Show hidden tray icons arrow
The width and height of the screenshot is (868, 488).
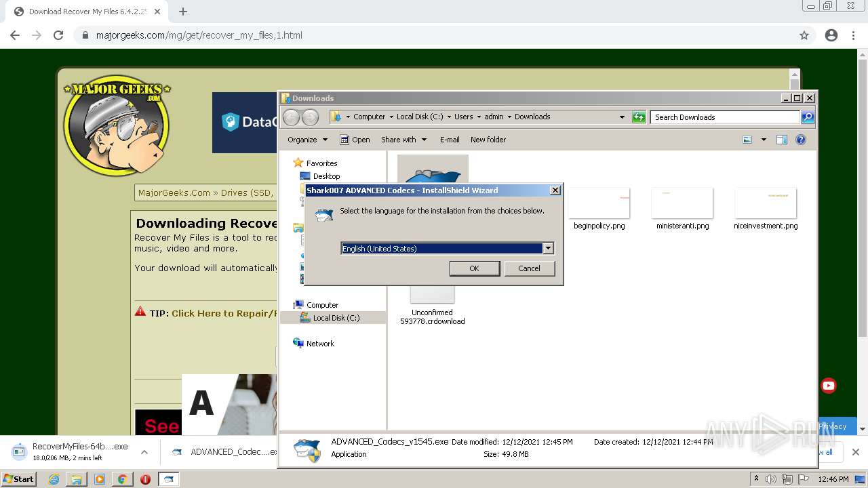pos(756,479)
